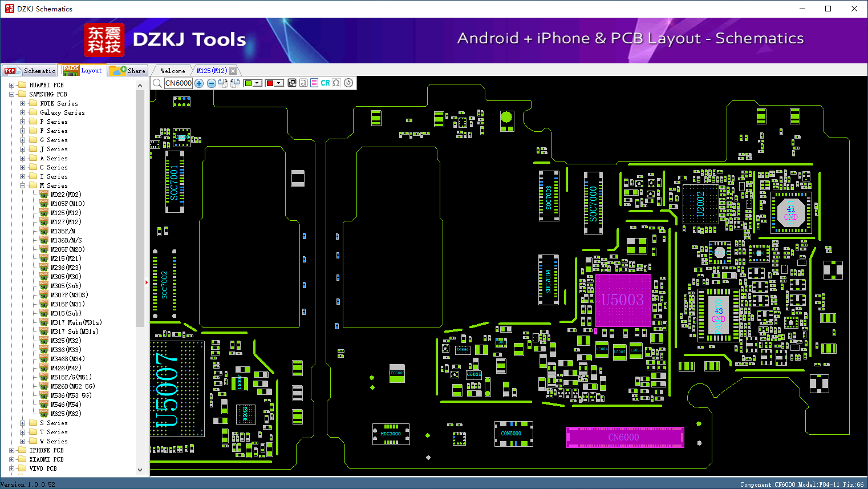Select the J Series folder label
This screenshot has width=868, height=489.
click(x=54, y=149)
